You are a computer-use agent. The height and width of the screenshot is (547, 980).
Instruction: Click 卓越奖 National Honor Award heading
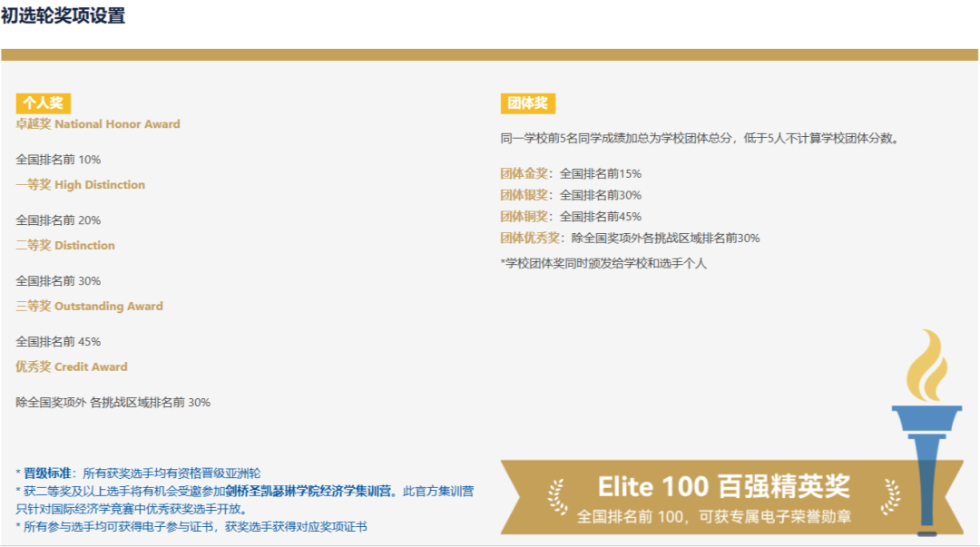(98, 124)
